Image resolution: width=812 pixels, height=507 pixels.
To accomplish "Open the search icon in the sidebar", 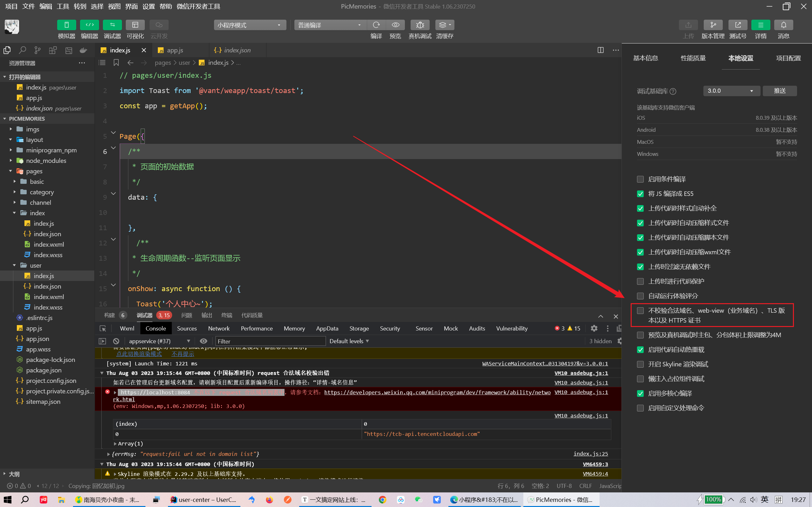I will (23, 50).
